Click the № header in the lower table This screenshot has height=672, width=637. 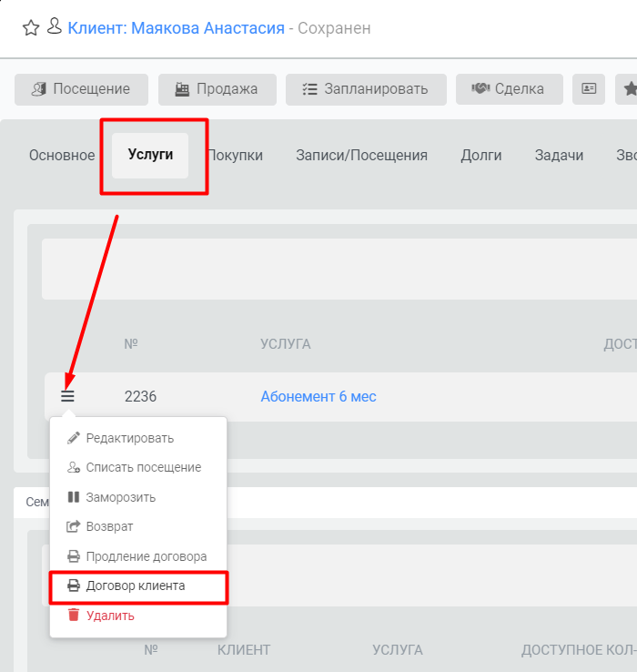pos(151,650)
